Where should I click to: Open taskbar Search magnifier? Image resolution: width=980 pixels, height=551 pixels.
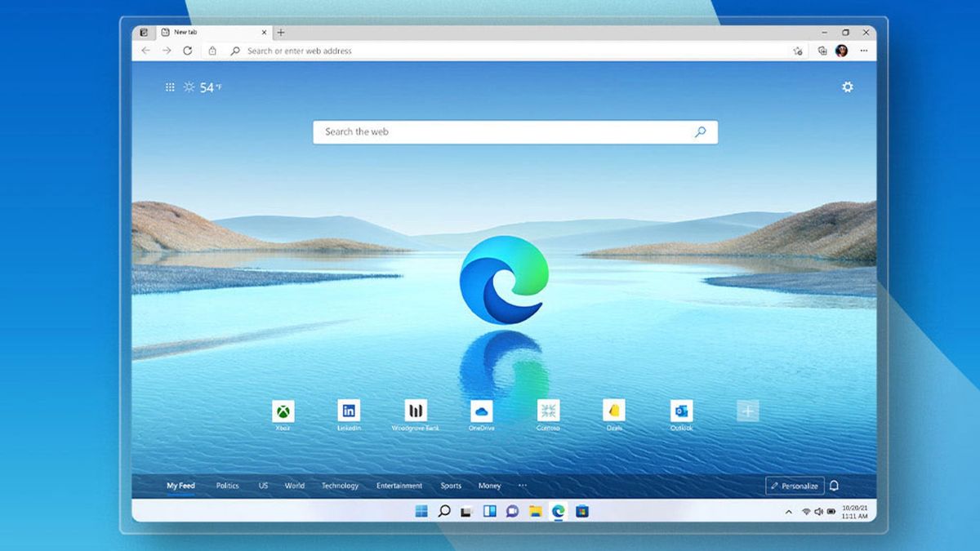click(444, 511)
